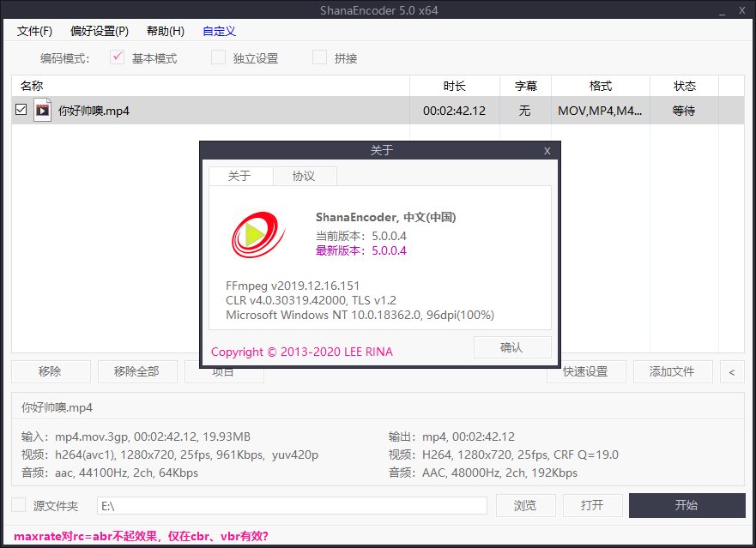756x548 pixels.
Task: Click the output audio info AAC 48000Hz line
Action: pyautogui.click(x=483, y=473)
